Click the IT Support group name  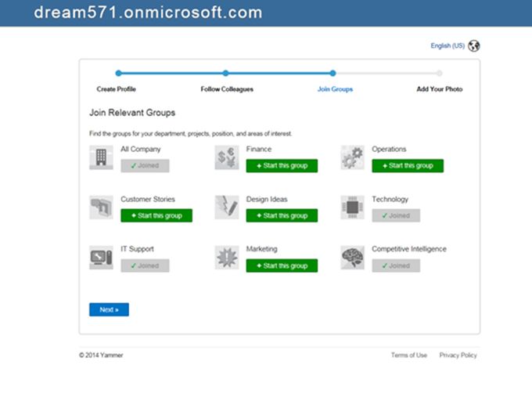pos(137,249)
